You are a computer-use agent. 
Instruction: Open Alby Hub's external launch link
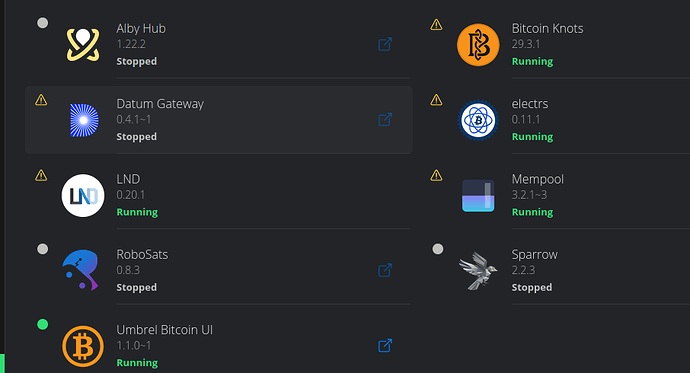point(385,44)
